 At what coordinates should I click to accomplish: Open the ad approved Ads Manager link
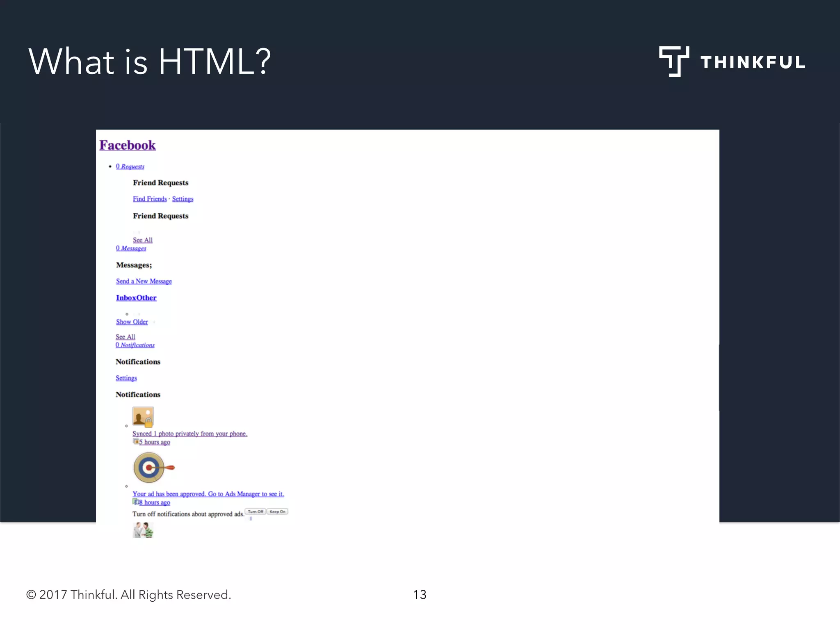pos(208,494)
